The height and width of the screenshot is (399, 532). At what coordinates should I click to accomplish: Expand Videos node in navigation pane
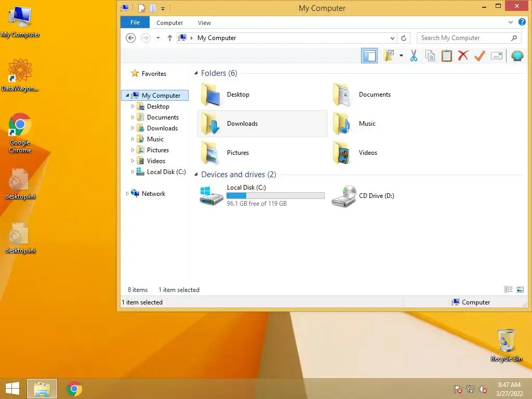[x=132, y=161]
